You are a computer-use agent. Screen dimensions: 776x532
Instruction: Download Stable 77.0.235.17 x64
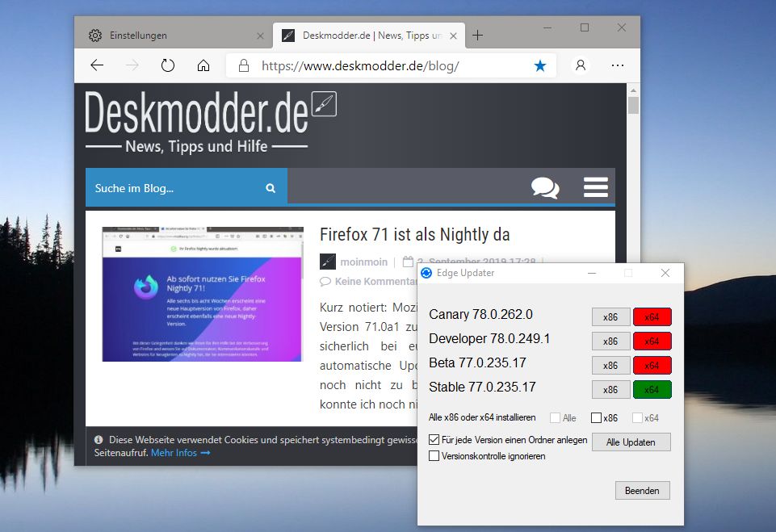(652, 390)
